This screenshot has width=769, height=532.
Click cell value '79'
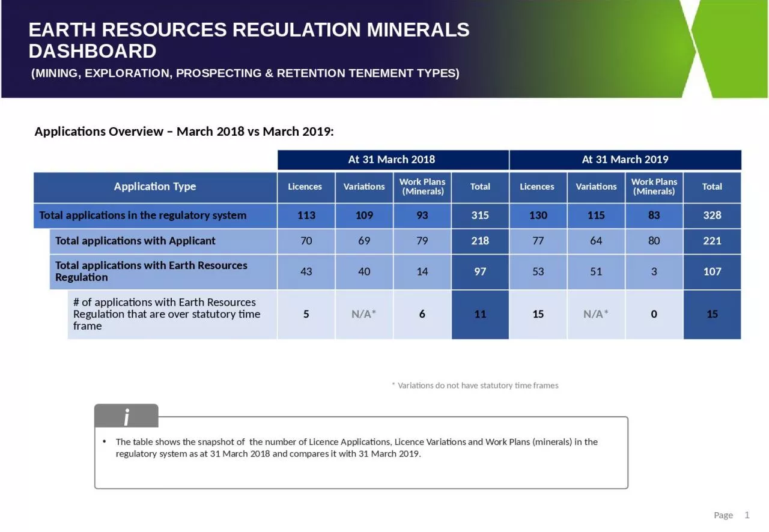click(422, 241)
